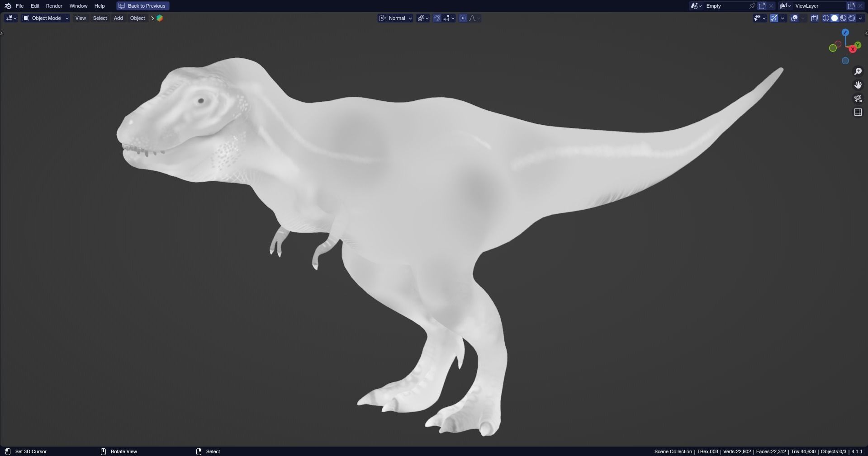The width and height of the screenshot is (868, 456).
Task: Click the Z axis on navigation gizmo
Action: tap(845, 33)
